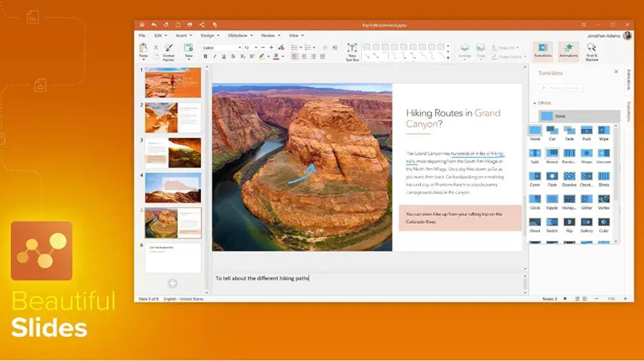Click the add slide plus button
The height and width of the screenshot is (361, 644).
pos(172,284)
